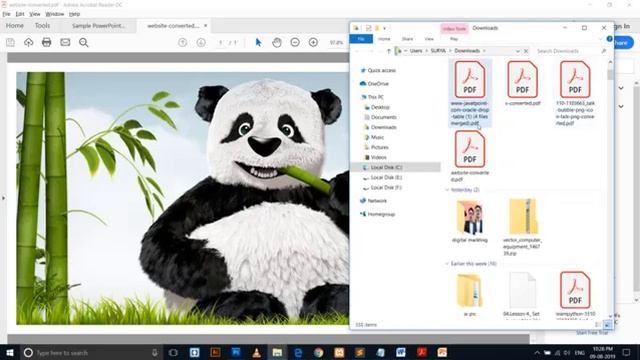640x360 pixels.
Task: Open Videos in navigation pane
Action: (378, 157)
